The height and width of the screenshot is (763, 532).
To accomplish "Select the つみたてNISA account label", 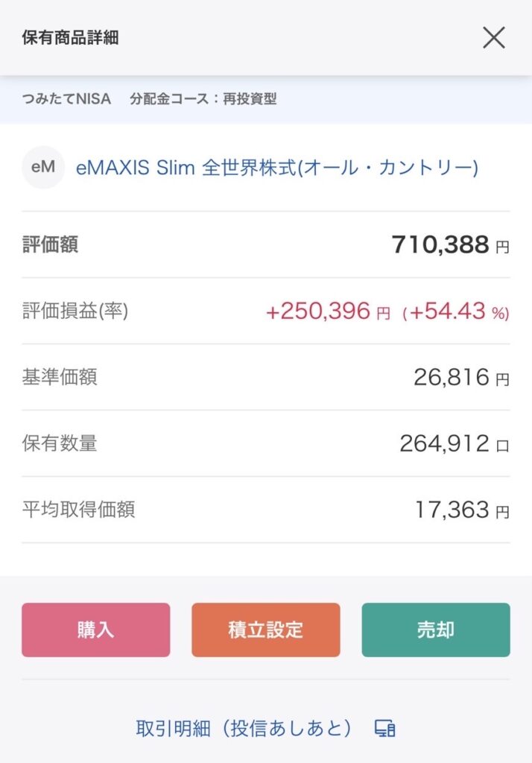I will (66, 99).
